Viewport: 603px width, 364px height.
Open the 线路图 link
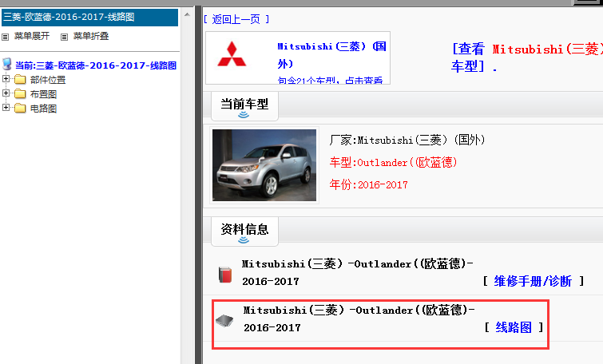click(514, 327)
